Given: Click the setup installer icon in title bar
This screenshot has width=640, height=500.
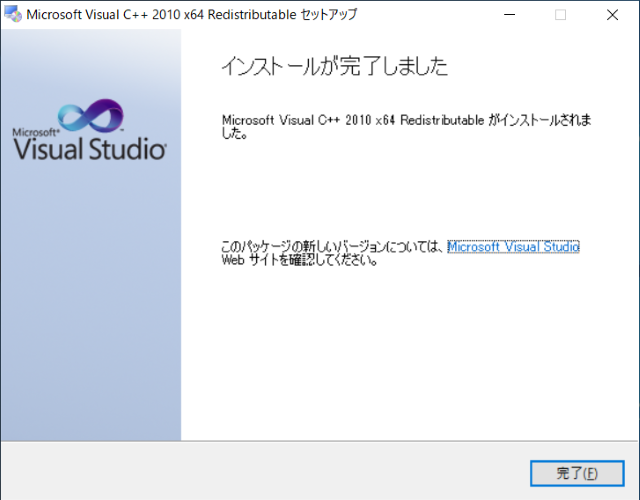Looking at the screenshot, I should [13, 14].
